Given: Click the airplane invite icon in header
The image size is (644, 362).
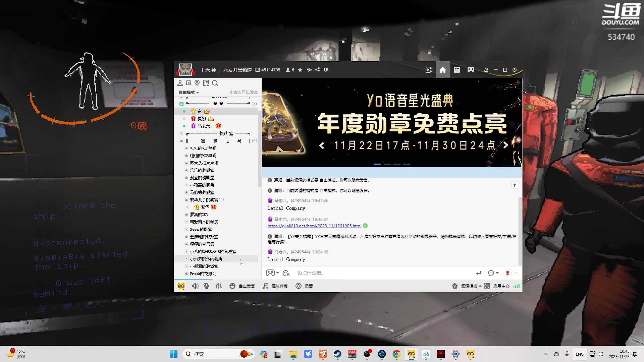Looking at the screenshot, I should click(x=309, y=70).
